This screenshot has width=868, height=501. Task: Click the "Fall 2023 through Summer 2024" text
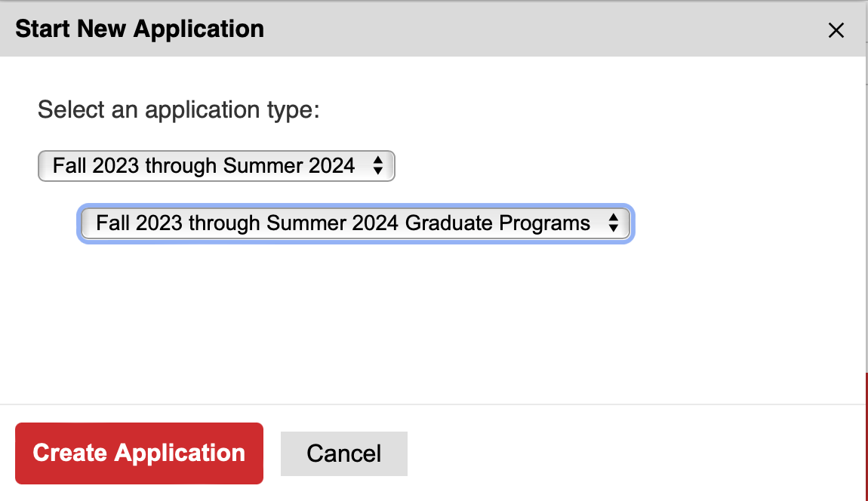(204, 166)
